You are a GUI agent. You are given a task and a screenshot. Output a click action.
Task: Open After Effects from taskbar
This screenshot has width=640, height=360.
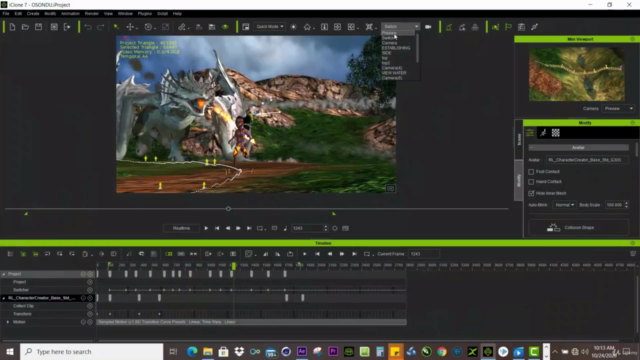[302, 351]
